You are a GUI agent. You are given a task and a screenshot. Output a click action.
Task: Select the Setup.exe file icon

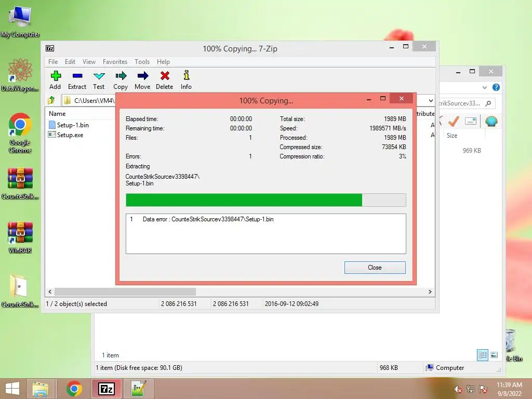52,135
